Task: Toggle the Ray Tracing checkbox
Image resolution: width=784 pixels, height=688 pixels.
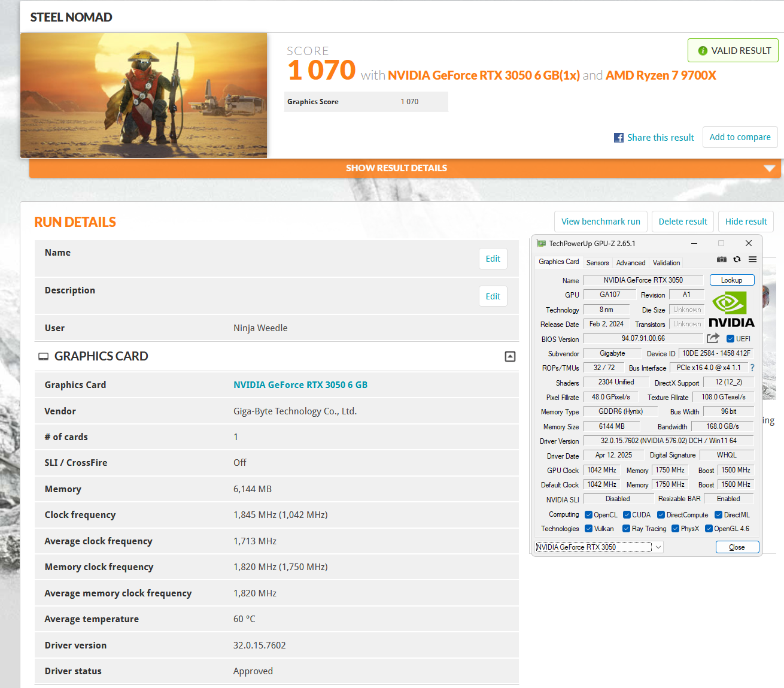Action: click(x=626, y=529)
